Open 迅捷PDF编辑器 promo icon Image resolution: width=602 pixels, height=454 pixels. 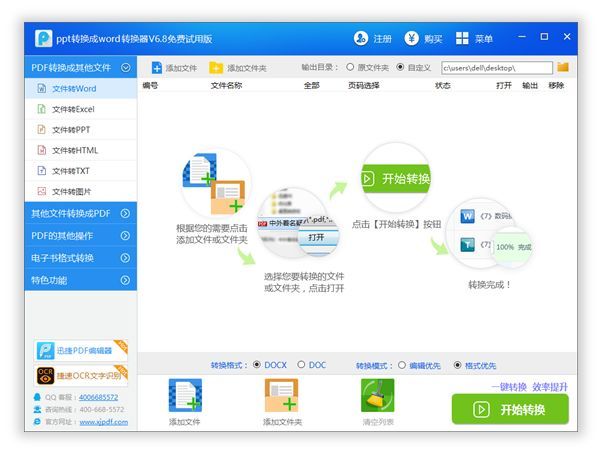(x=45, y=350)
